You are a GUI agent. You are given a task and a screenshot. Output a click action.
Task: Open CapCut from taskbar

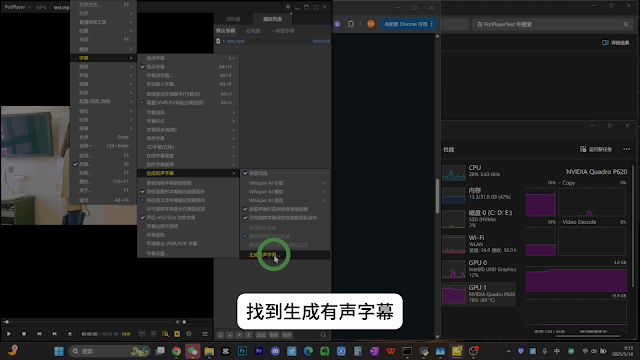click(226, 351)
